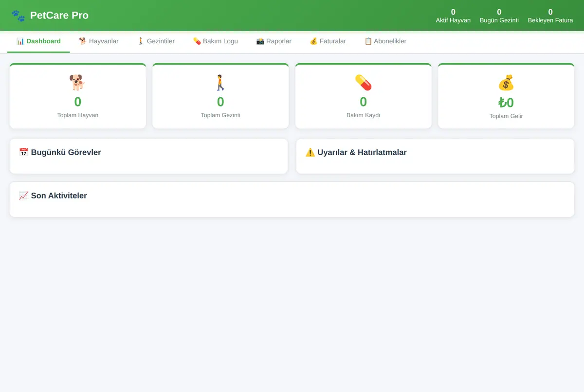Click the Son Aktiviteler heading
Image resolution: width=584 pixels, height=392 pixels.
tap(59, 196)
